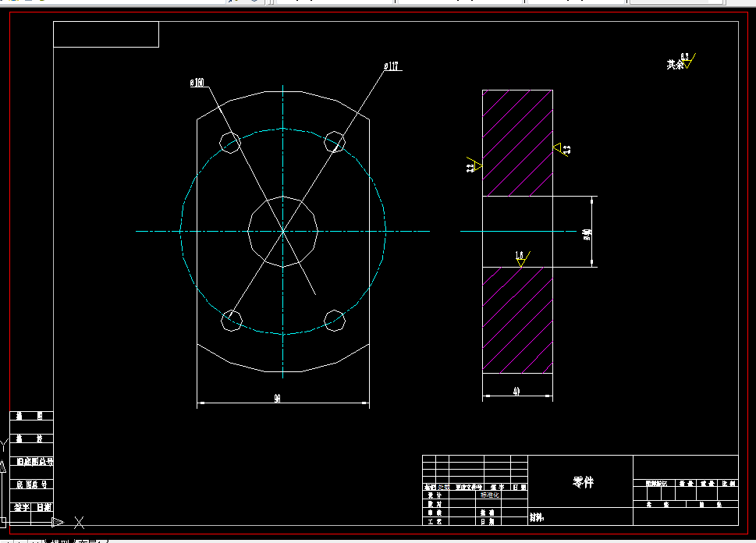
Task: Click the 签字 cell in side table
Action: 21,507
